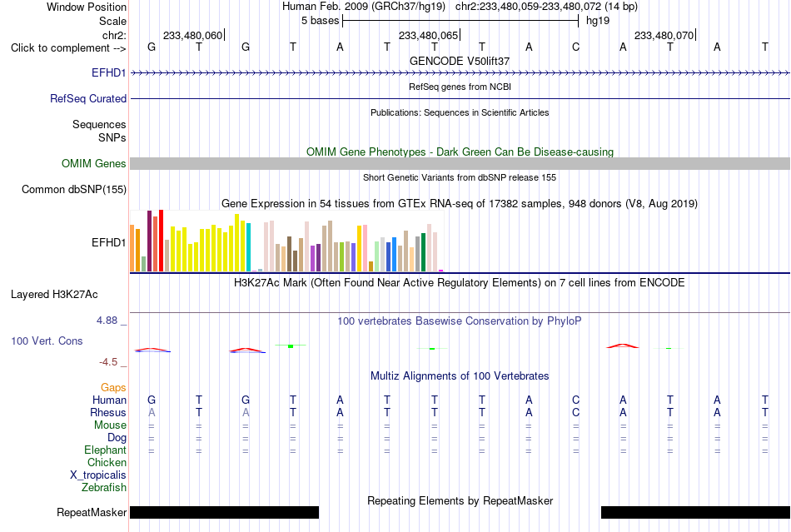The width and height of the screenshot is (791, 532).
Task: Click the Scale track label
Action: pos(112,21)
